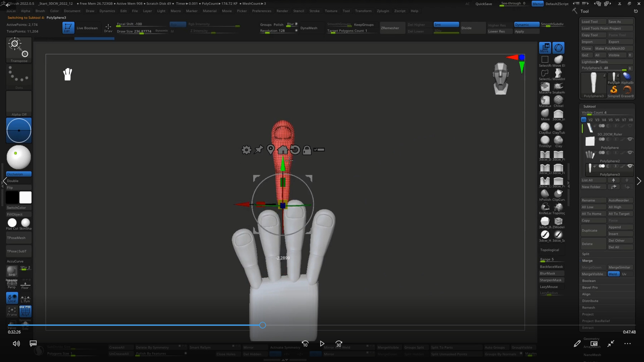
Task: Collapse the Subtool section header
Action: click(590, 106)
